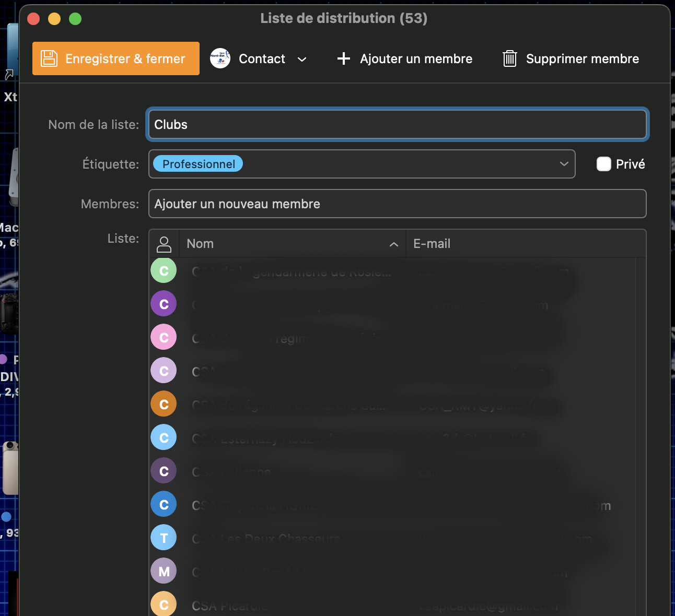This screenshot has width=675, height=616.
Task: Open the Contact dropdown chevron
Action: [x=302, y=59]
